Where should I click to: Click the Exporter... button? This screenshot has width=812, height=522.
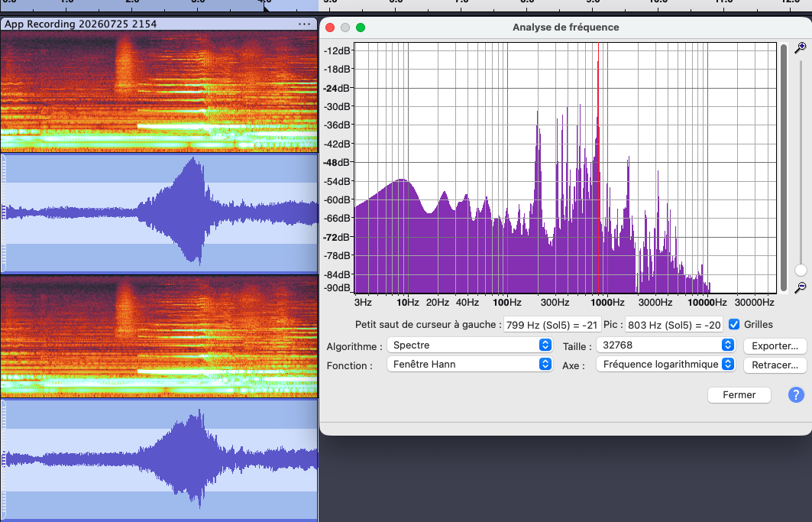tap(775, 345)
